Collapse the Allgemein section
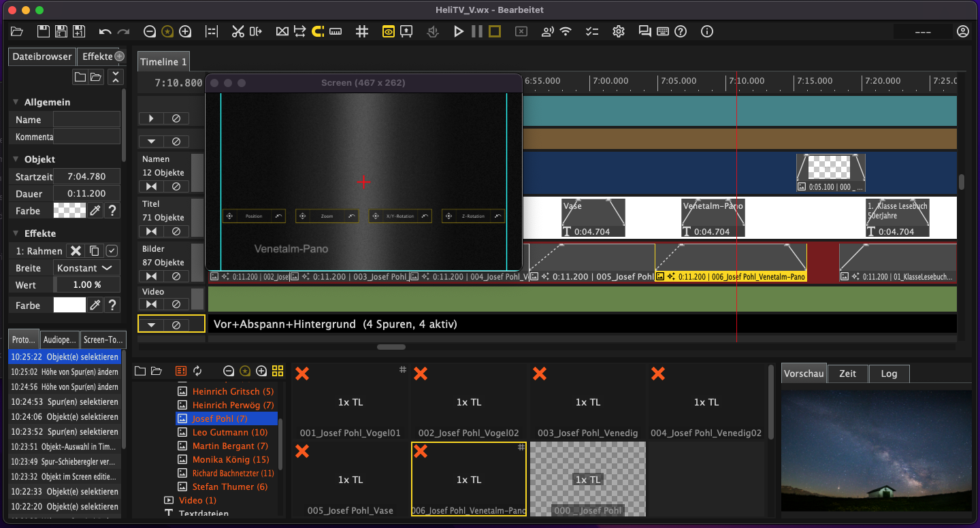 15,102
